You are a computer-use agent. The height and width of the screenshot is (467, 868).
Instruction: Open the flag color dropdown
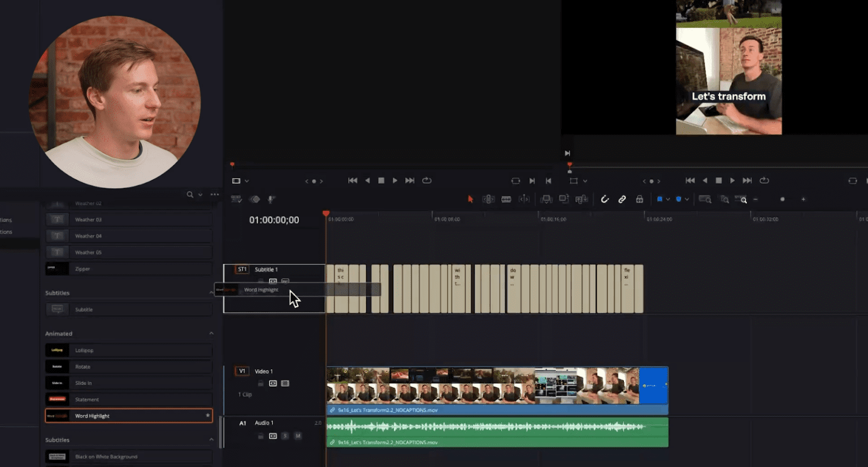click(x=669, y=199)
